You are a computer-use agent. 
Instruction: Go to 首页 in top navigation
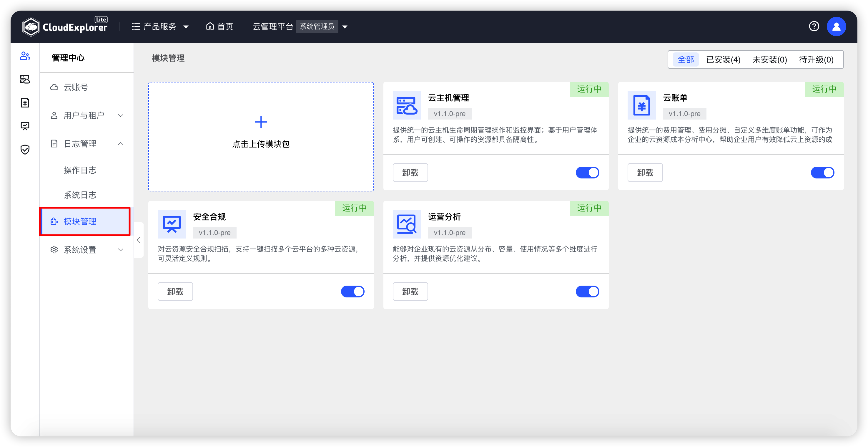tap(220, 27)
